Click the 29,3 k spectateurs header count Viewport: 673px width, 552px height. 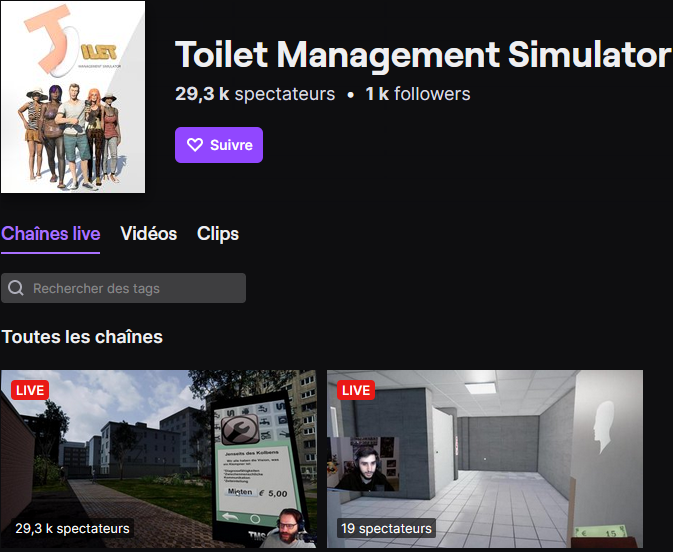[255, 94]
